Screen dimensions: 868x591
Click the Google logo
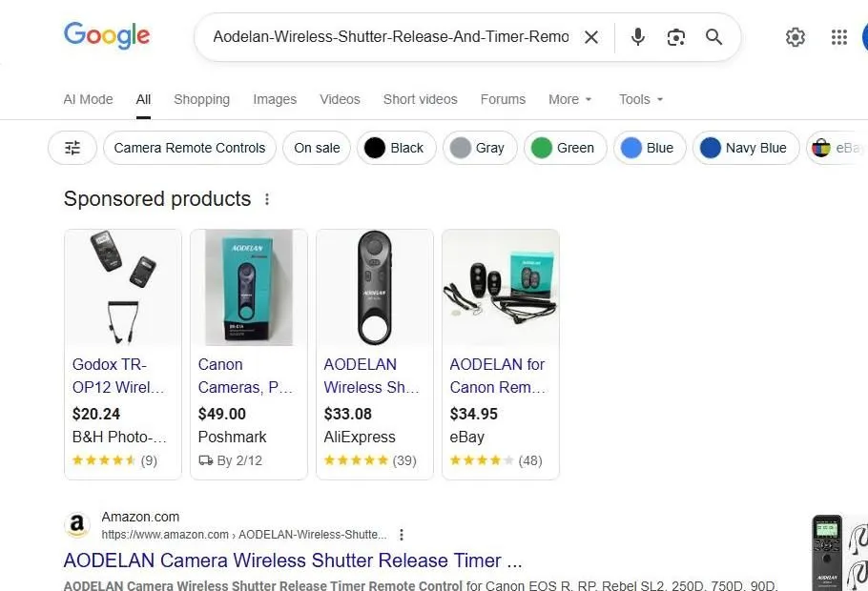tap(107, 35)
